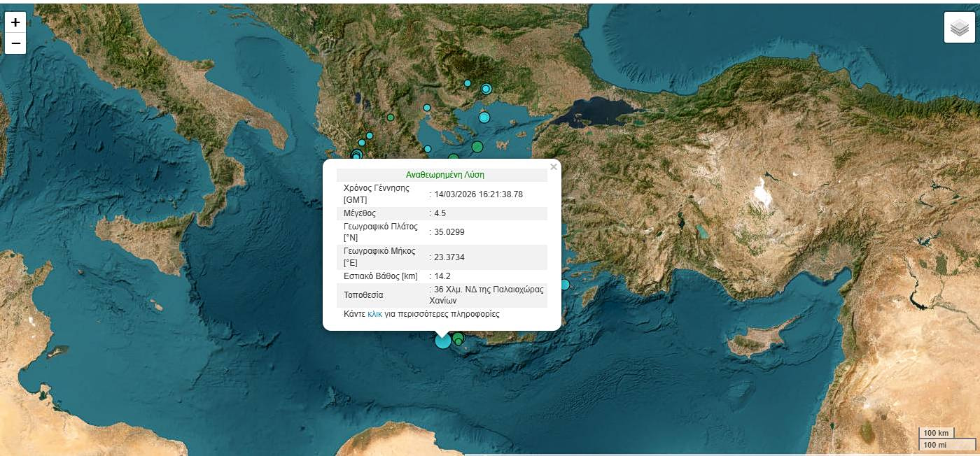Follow the blue "κλικ" link for details
This screenshot has height=456, width=980.
374,314
